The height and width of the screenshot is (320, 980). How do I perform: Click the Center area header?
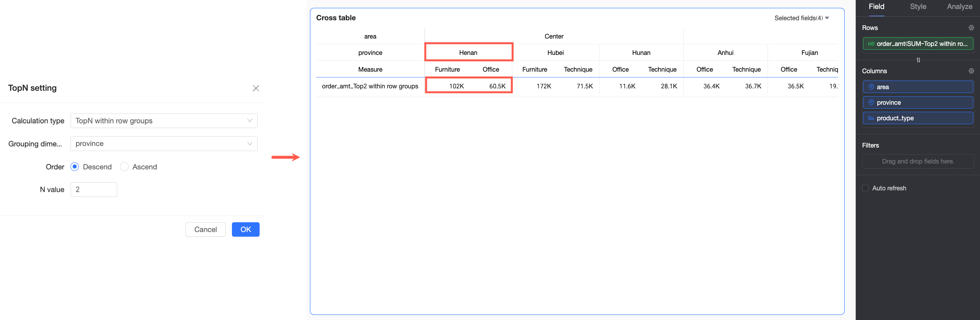click(554, 36)
